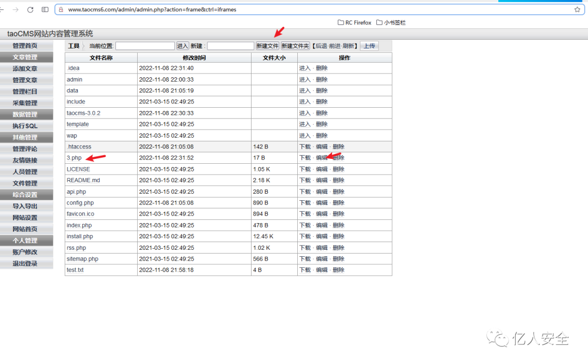
Task: Click 退出登录 to log out
Action: point(25,264)
